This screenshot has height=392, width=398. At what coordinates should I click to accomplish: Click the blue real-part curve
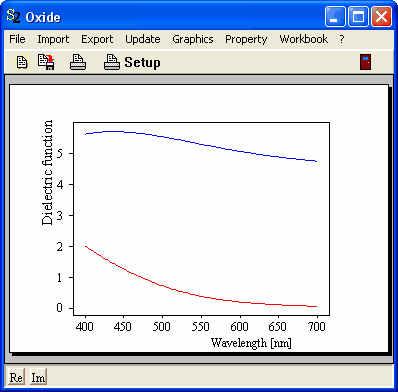tap(200, 144)
